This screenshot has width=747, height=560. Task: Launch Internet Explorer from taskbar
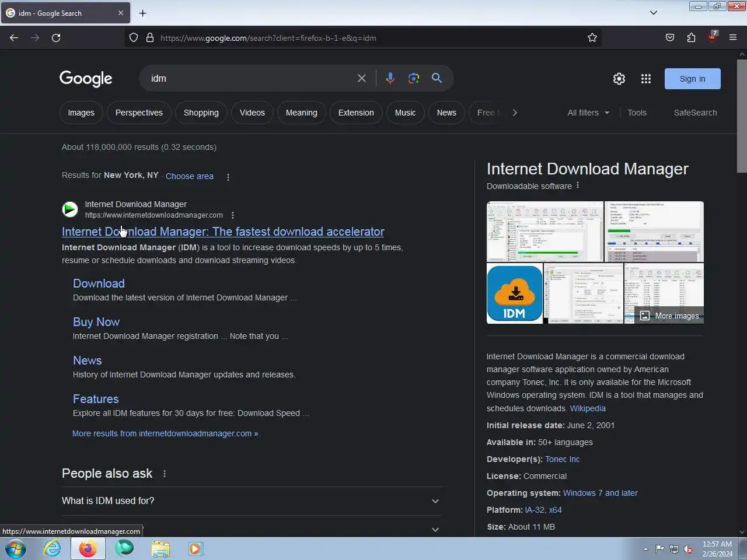click(x=53, y=549)
